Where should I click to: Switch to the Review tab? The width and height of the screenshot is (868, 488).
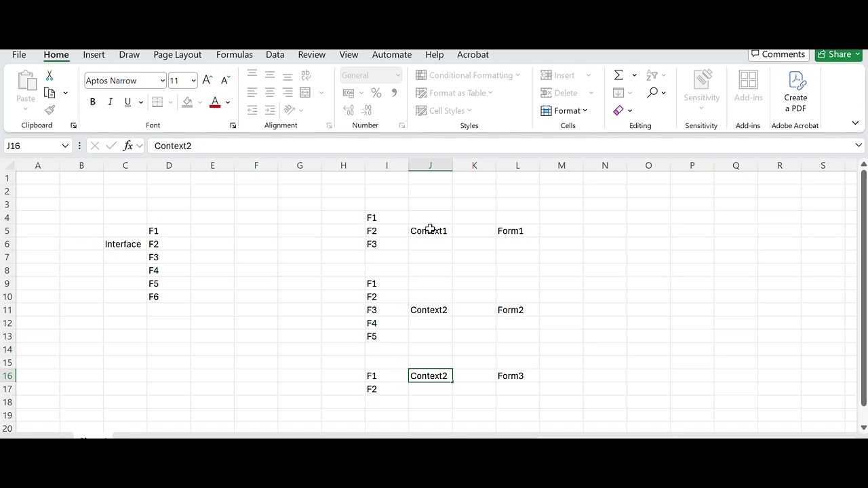pos(312,54)
